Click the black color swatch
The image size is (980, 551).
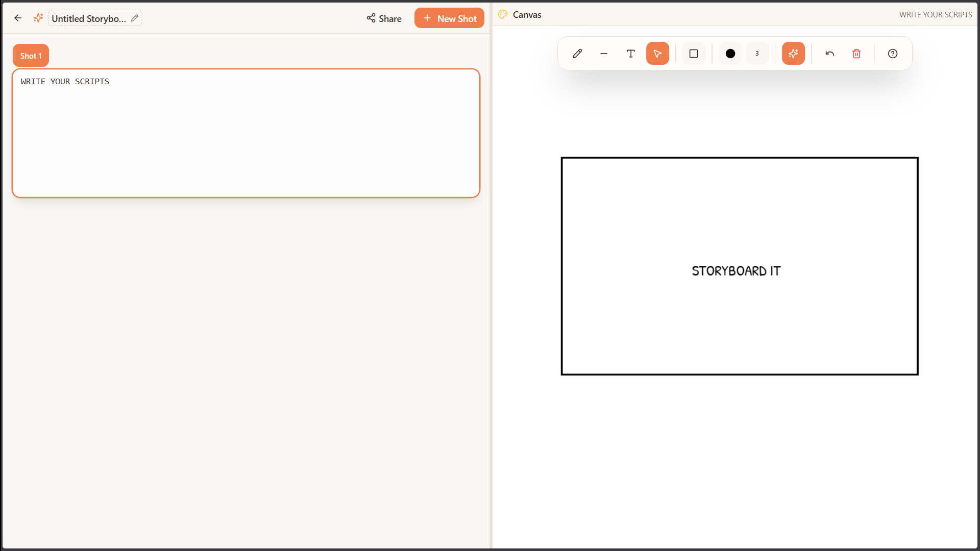coord(730,54)
